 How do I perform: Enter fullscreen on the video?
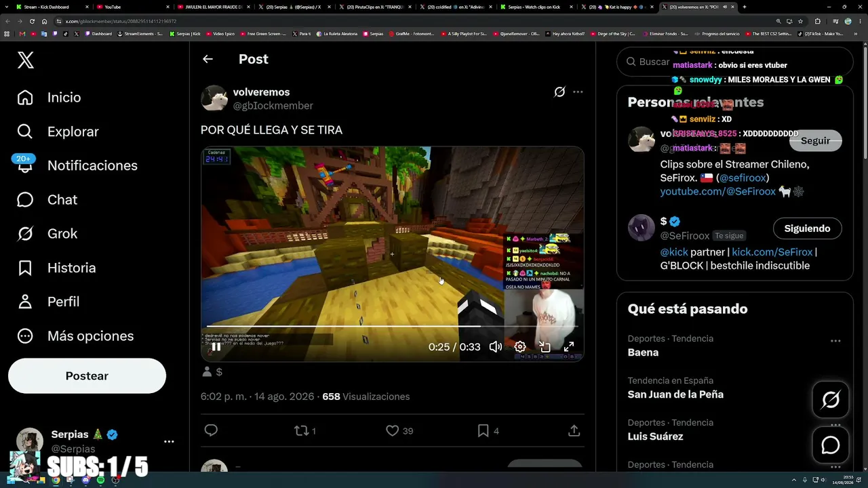pos(569,347)
